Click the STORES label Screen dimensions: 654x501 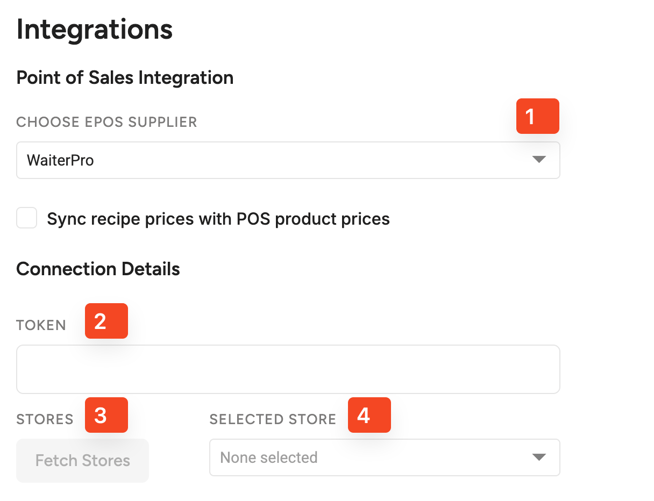click(x=45, y=419)
